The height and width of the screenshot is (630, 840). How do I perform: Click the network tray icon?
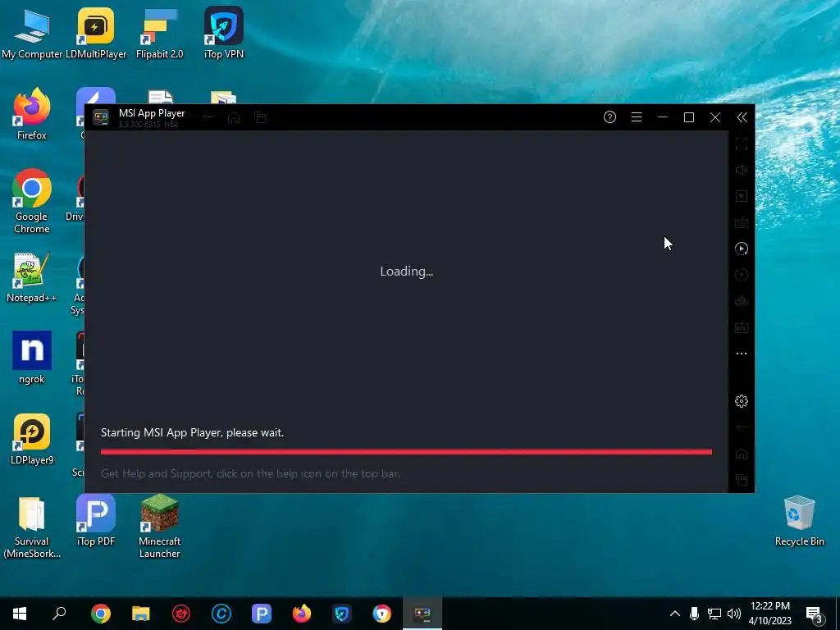pos(714,614)
